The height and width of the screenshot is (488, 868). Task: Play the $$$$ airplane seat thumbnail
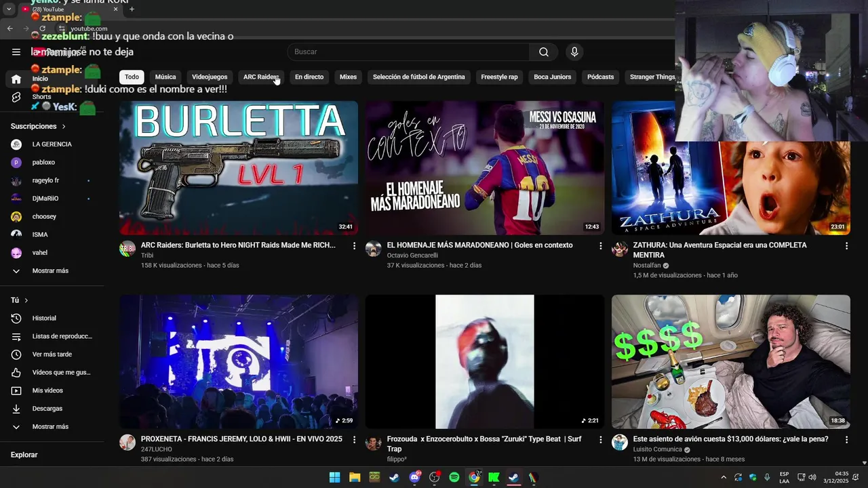click(731, 361)
